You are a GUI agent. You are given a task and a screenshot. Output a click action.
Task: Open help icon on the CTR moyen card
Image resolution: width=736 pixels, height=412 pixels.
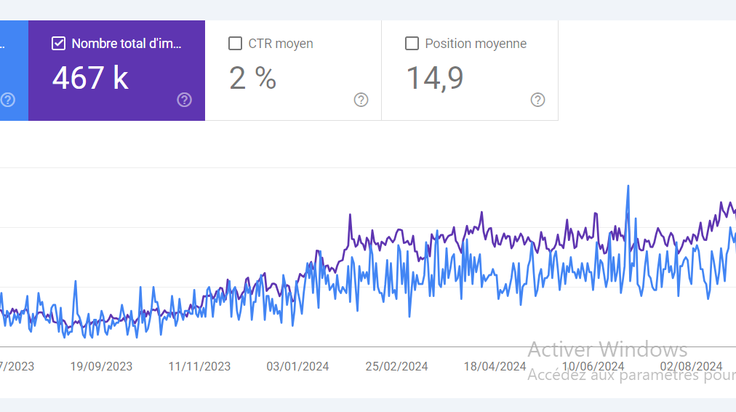tap(361, 100)
